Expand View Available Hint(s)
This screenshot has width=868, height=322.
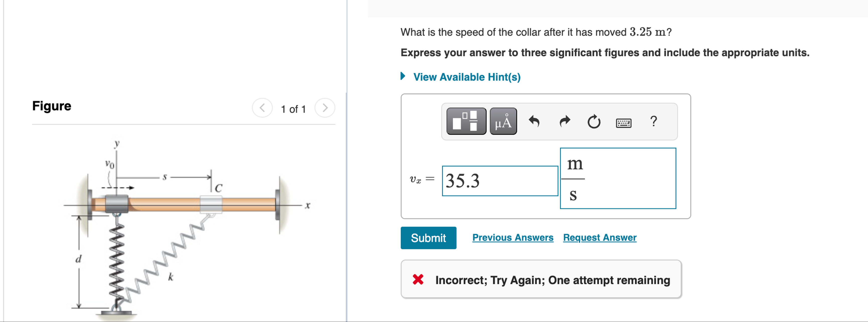467,77
